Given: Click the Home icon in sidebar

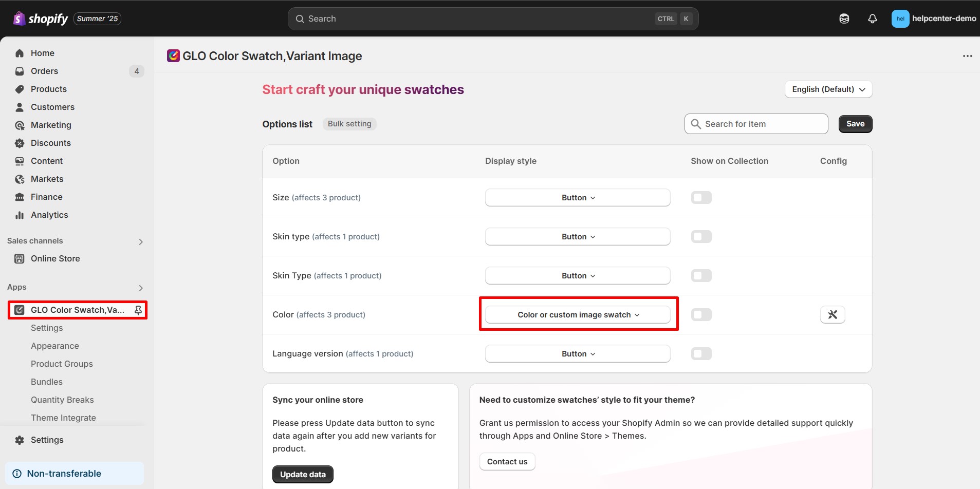Looking at the screenshot, I should click(20, 53).
